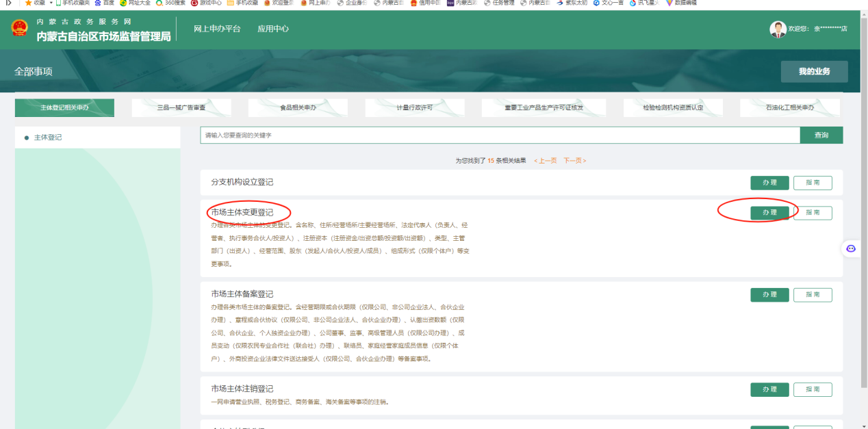The width and height of the screenshot is (868, 429).
Task: Switch to 计量行政许可 tab
Action: [x=415, y=108]
